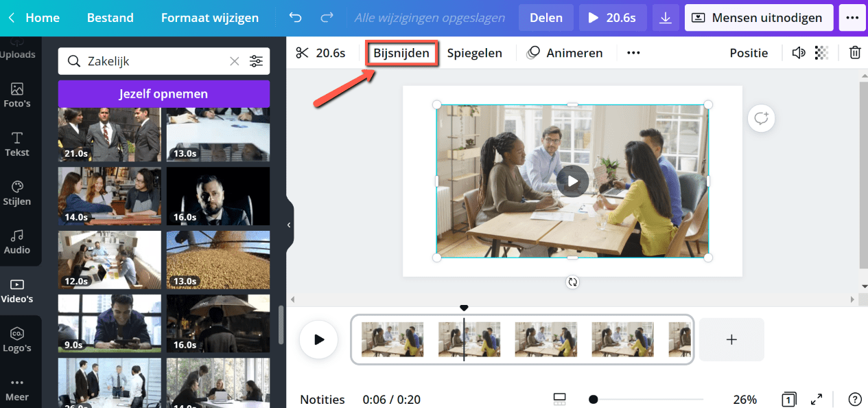The width and height of the screenshot is (868, 408).
Task: Click the Bijsnijden button
Action: pyautogui.click(x=401, y=53)
